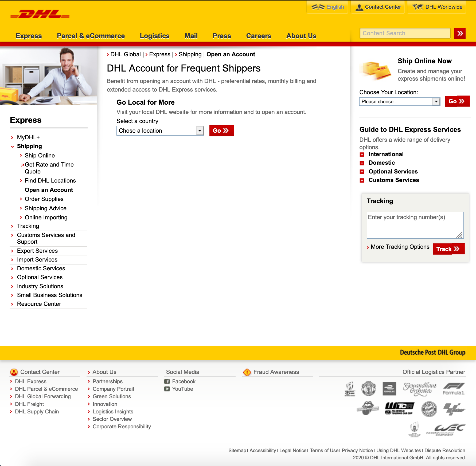
Task: Select the English language flag icon
Action: coord(318,7)
